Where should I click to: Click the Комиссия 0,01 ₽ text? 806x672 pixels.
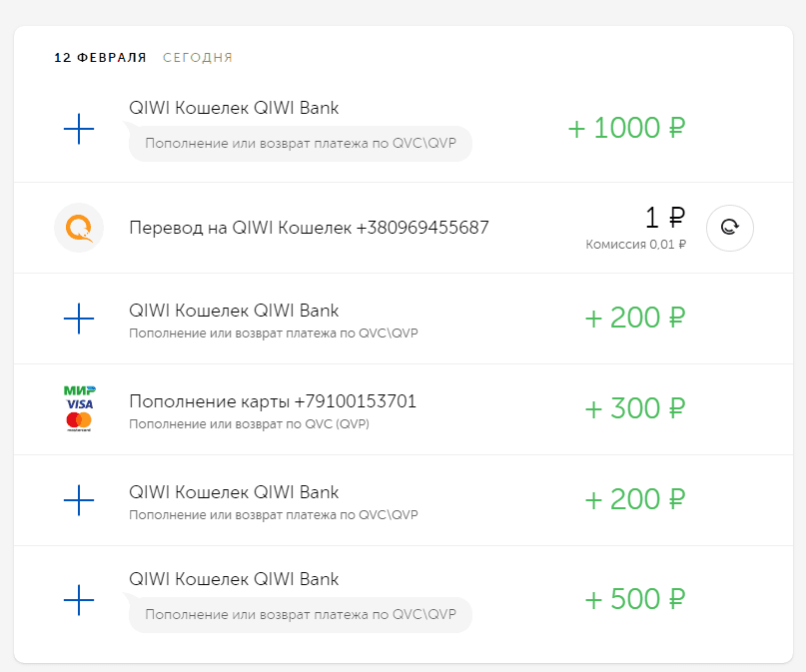click(x=635, y=244)
